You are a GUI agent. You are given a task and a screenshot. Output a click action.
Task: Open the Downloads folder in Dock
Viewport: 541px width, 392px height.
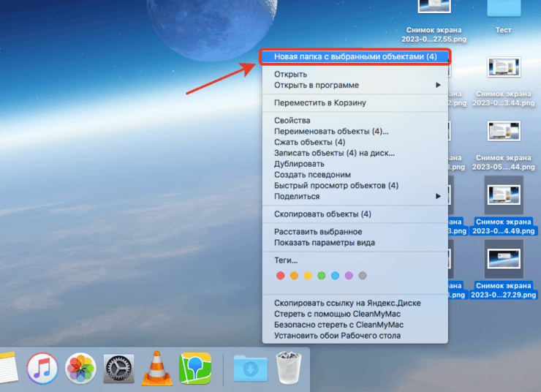(251, 369)
